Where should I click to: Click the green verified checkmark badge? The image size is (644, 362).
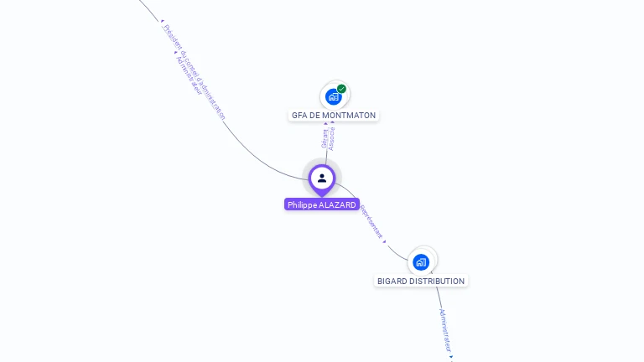(341, 89)
